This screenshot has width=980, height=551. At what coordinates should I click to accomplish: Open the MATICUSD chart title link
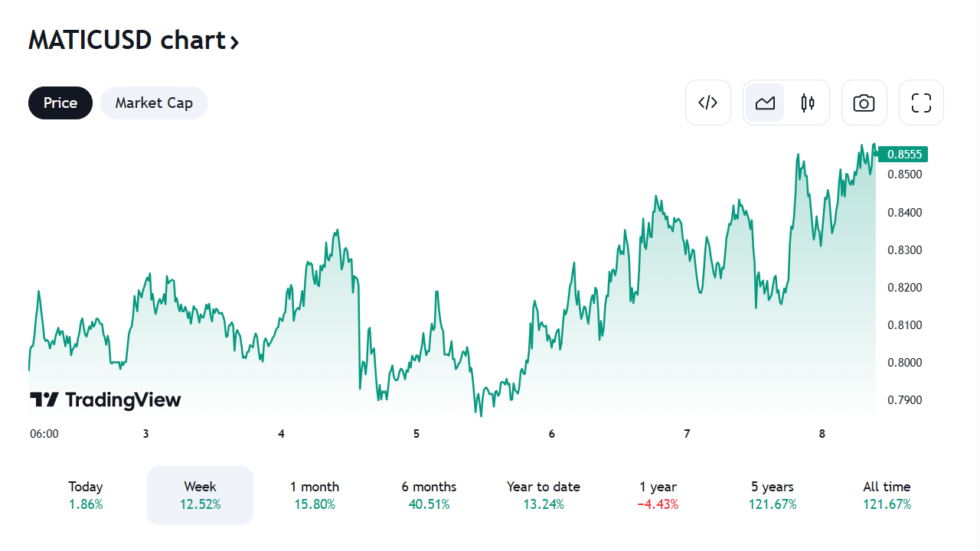tap(126, 40)
